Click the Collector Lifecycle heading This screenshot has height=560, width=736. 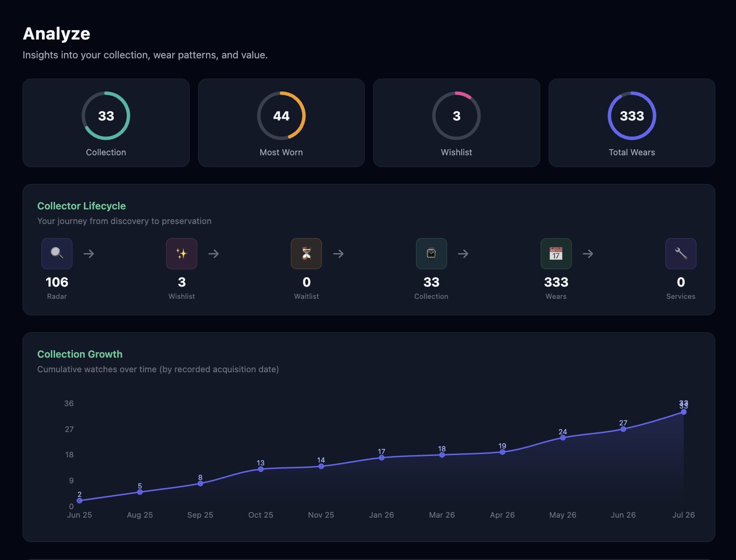pos(81,206)
